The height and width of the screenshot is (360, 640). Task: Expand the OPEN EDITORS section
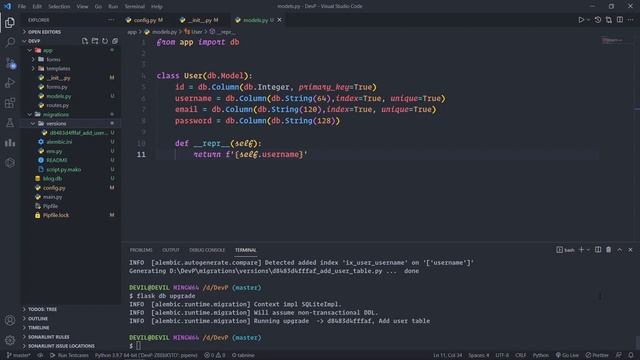click(44, 31)
